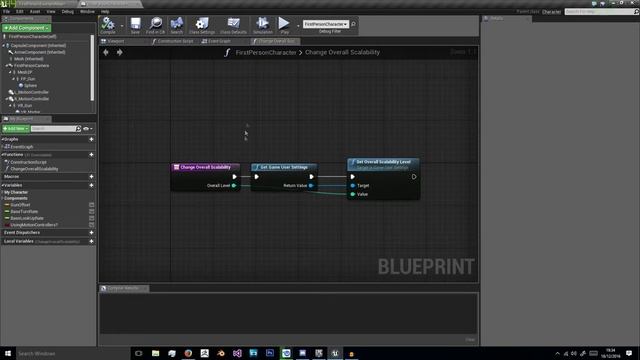
Task: Add a new variable with plus
Action: pyautogui.click(x=91, y=185)
